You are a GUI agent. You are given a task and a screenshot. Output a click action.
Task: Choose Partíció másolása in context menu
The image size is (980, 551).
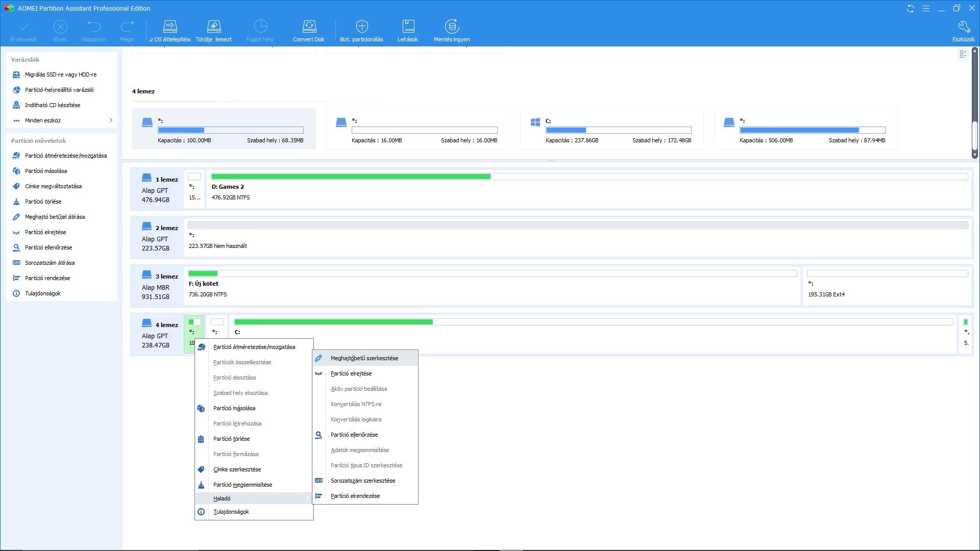pos(254,408)
